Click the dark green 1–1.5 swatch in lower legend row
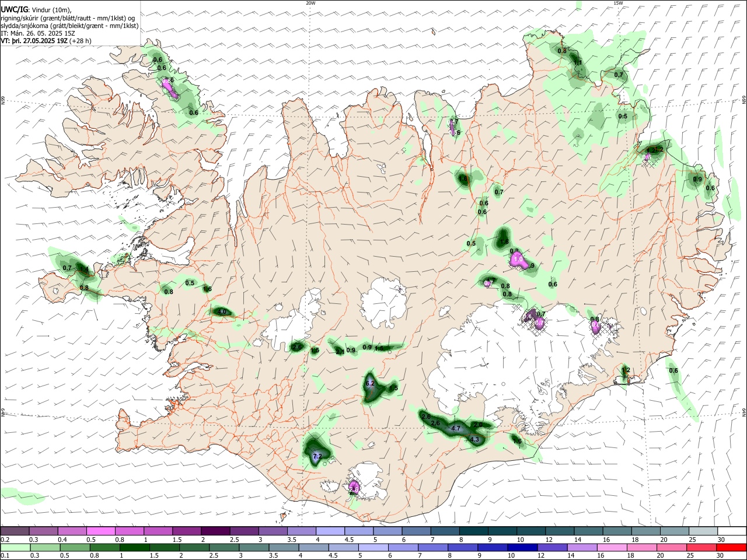Viewport: 747px width, 560px height. tap(135, 547)
